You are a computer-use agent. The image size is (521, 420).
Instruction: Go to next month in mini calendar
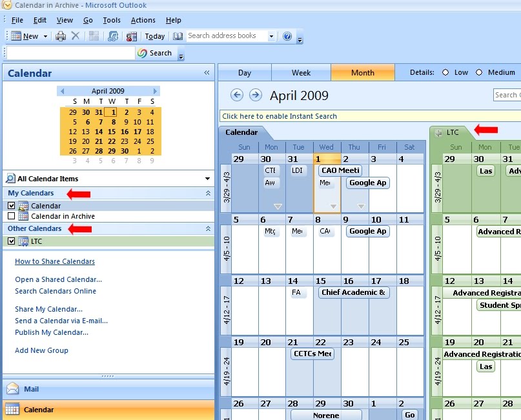[x=155, y=91]
